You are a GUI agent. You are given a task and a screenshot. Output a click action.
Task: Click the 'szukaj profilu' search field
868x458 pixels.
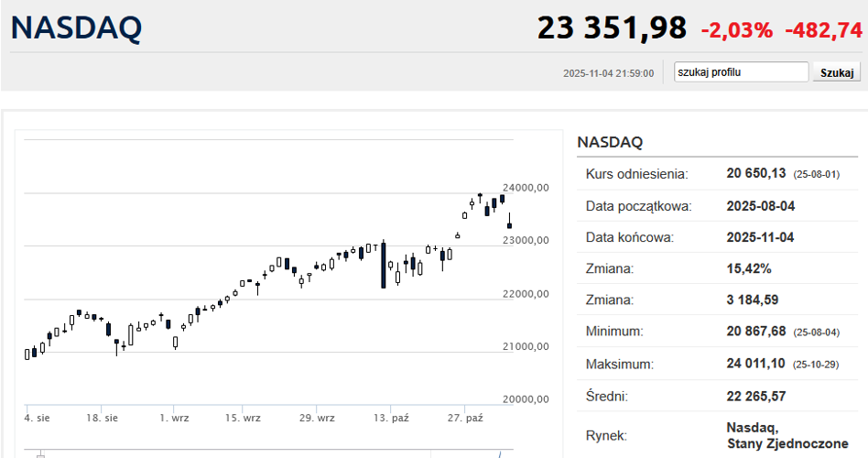point(741,72)
